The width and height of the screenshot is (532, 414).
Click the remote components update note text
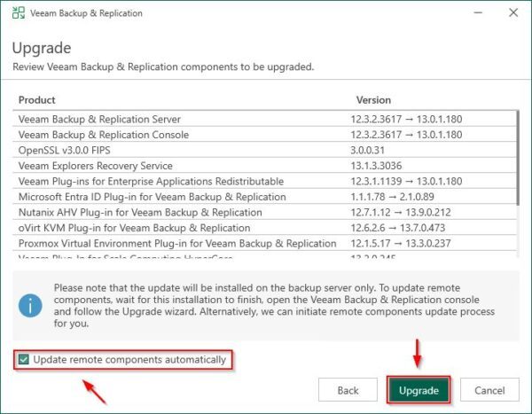coord(274,306)
